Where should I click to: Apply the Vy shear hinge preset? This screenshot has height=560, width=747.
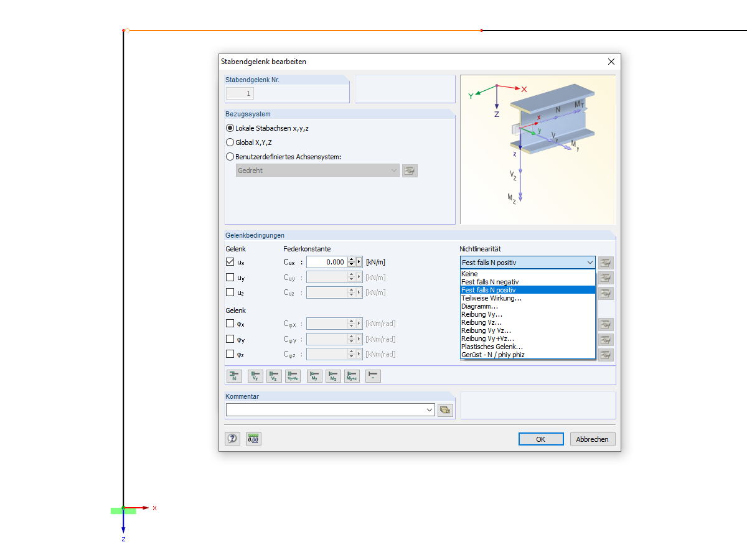tap(255, 376)
